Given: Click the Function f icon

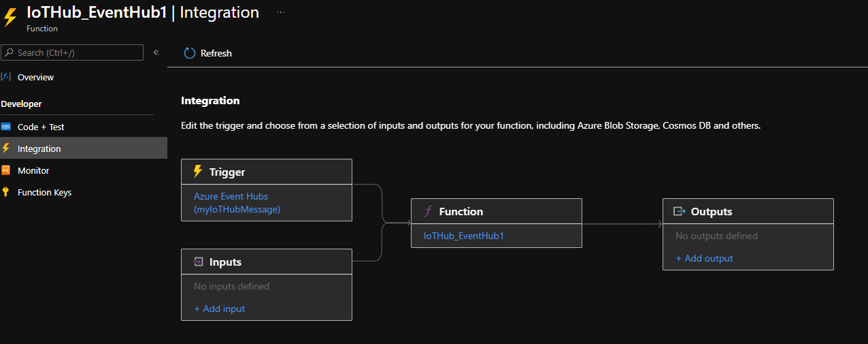Looking at the screenshot, I should (428, 211).
